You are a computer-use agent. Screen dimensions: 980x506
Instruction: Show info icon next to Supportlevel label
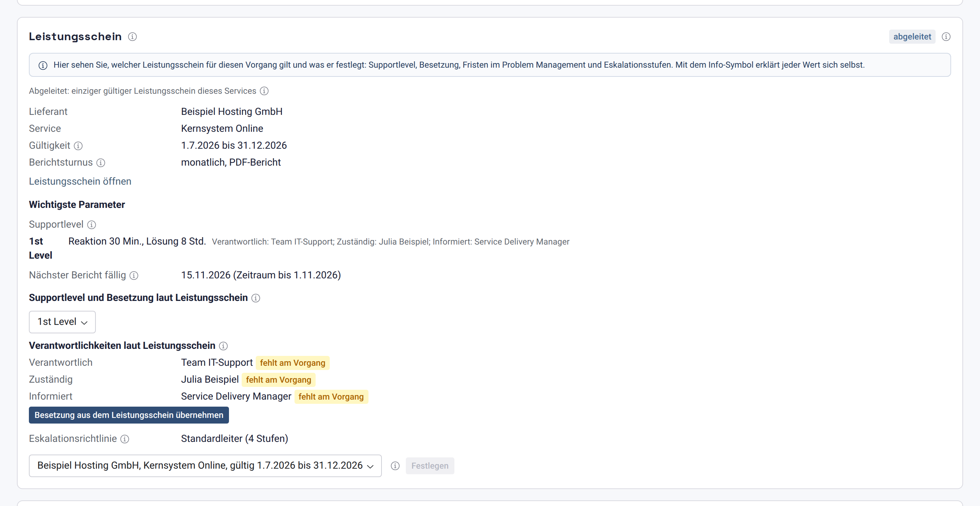coord(91,224)
